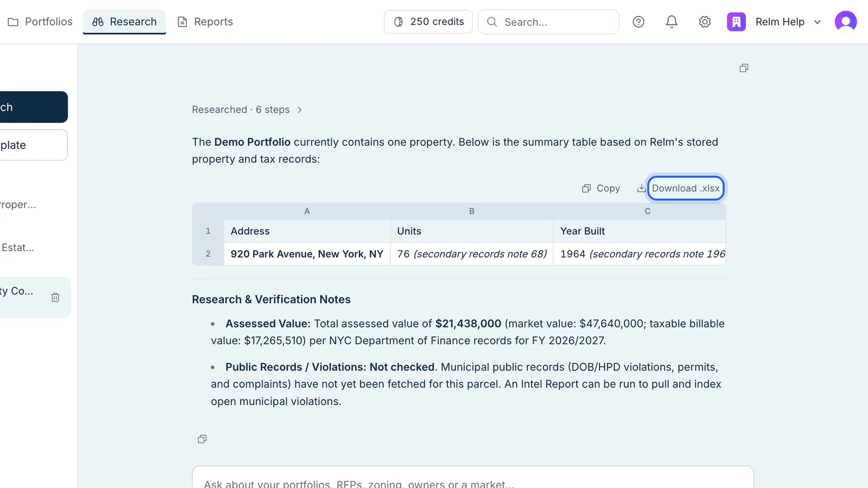The height and width of the screenshot is (488, 868).
Task: Expand the Researched 6 steps details
Action: click(x=247, y=110)
